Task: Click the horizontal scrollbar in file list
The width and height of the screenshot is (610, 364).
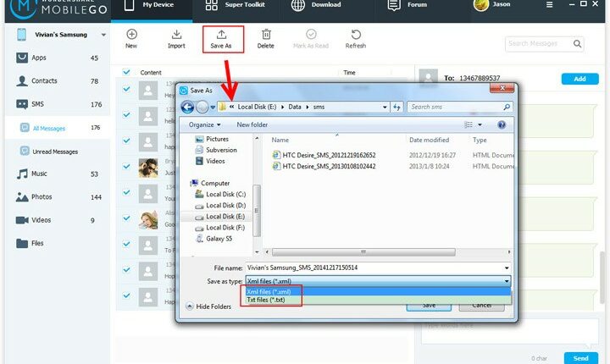Action: 363,252
